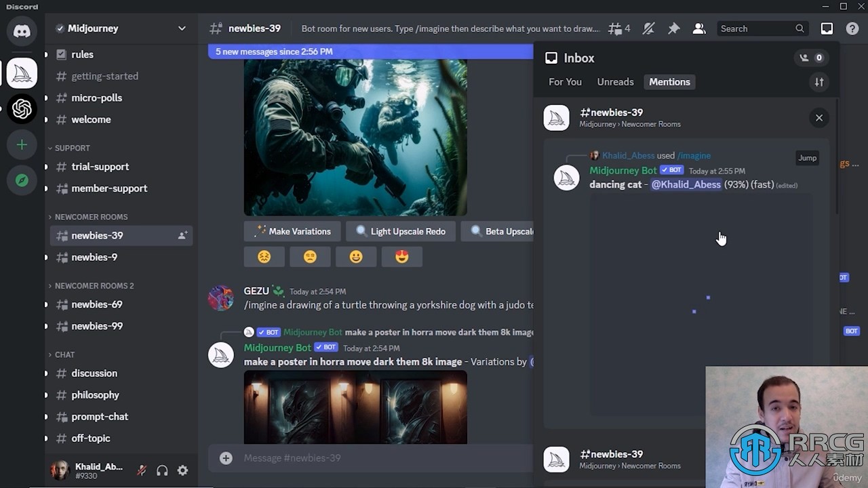Click Midjourney Bot avatar in chat
Viewport: 868px width, 488px height.
tap(221, 354)
